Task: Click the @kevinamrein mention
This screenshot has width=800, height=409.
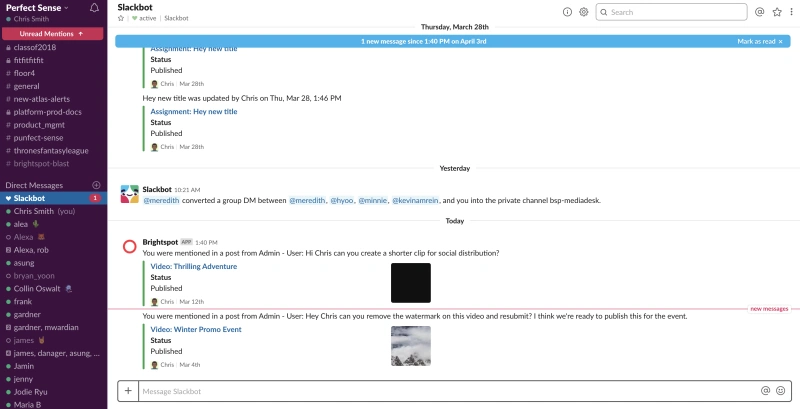Action: (x=415, y=200)
